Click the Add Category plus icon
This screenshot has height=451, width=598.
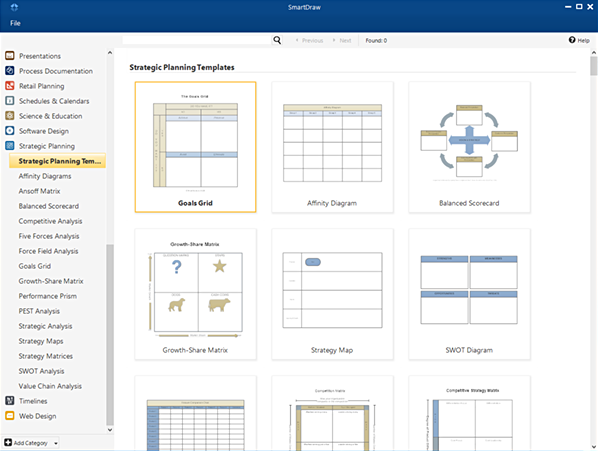tap(8, 443)
